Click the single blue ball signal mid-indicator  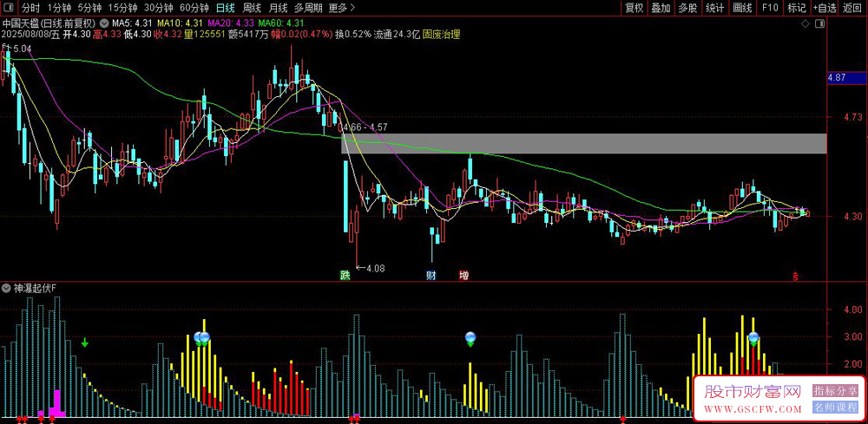point(470,337)
